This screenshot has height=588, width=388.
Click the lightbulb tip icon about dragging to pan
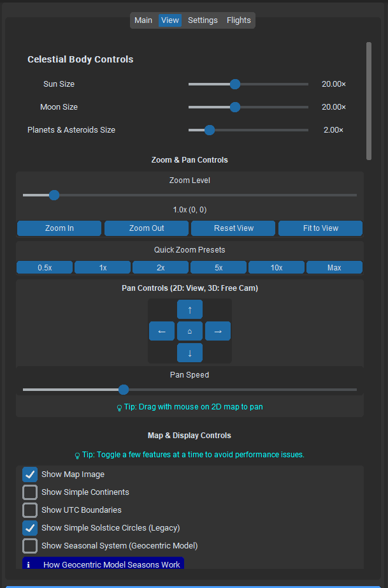coord(120,406)
